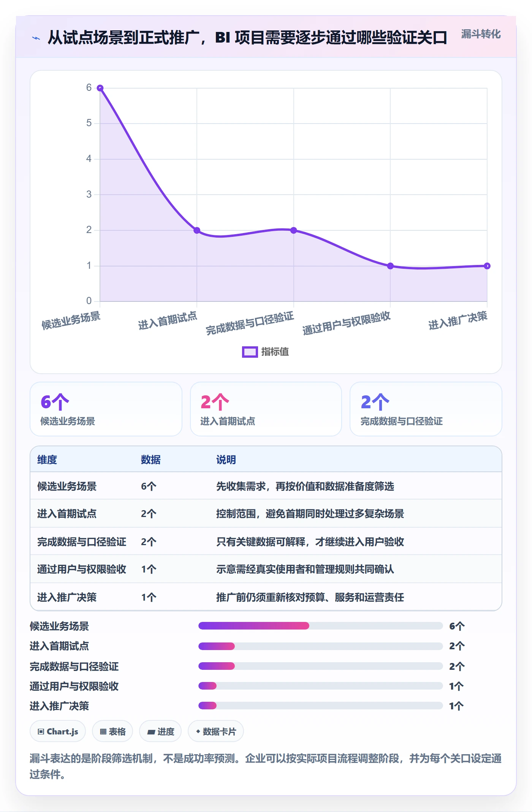The image size is (532, 812).
Task: Click the 进入推广决策 progress row label
Action: (59, 706)
